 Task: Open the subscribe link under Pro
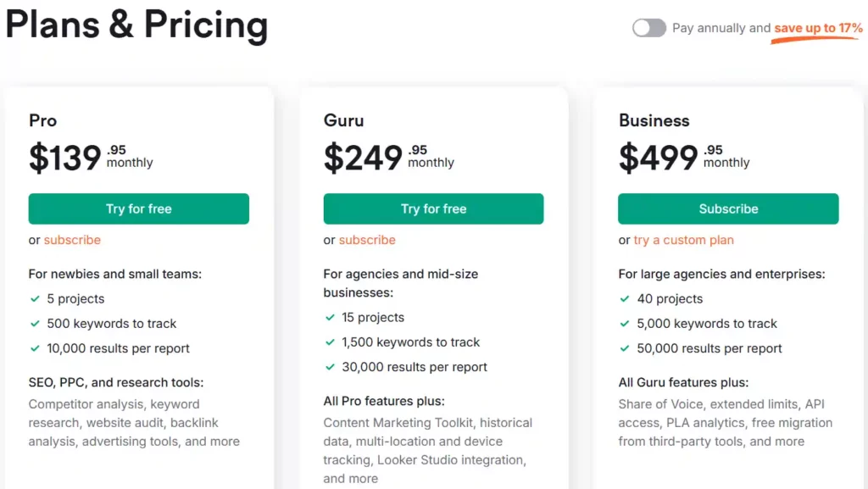(x=72, y=240)
